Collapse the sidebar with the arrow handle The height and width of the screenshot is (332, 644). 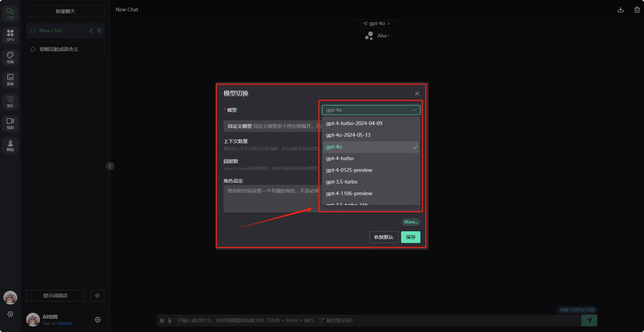110,166
